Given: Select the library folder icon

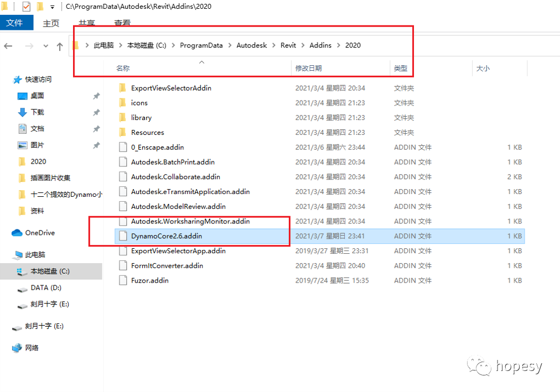Looking at the screenshot, I should (122, 117).
